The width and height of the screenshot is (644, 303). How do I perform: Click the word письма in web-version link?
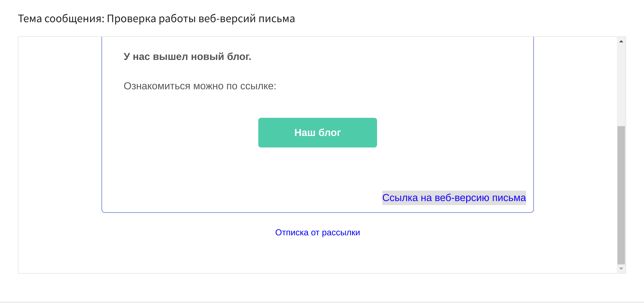tap(509, 198)
